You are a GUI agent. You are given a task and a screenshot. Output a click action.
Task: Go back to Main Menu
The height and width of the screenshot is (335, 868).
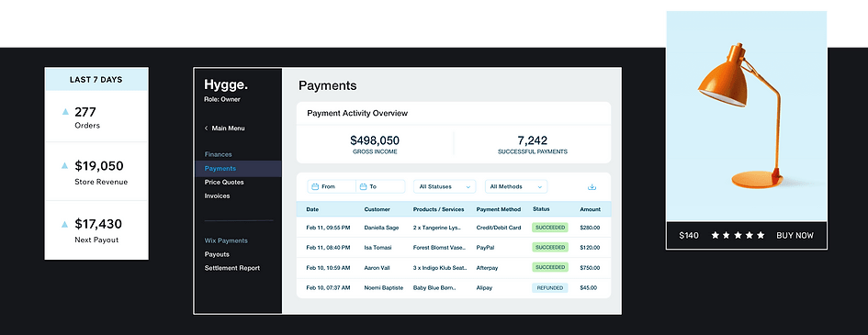click(228, 128)
